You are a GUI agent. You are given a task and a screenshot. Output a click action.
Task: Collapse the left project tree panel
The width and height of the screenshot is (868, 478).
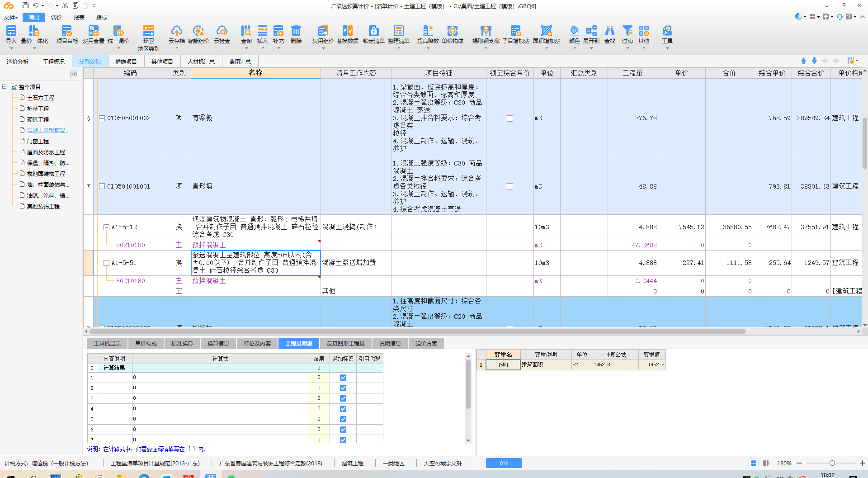tap(73, 74)
